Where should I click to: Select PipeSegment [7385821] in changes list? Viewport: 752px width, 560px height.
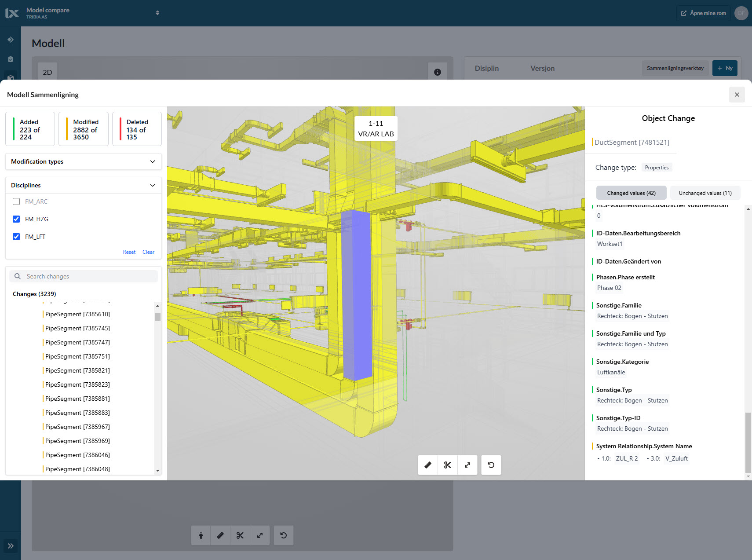coord(77,370)
